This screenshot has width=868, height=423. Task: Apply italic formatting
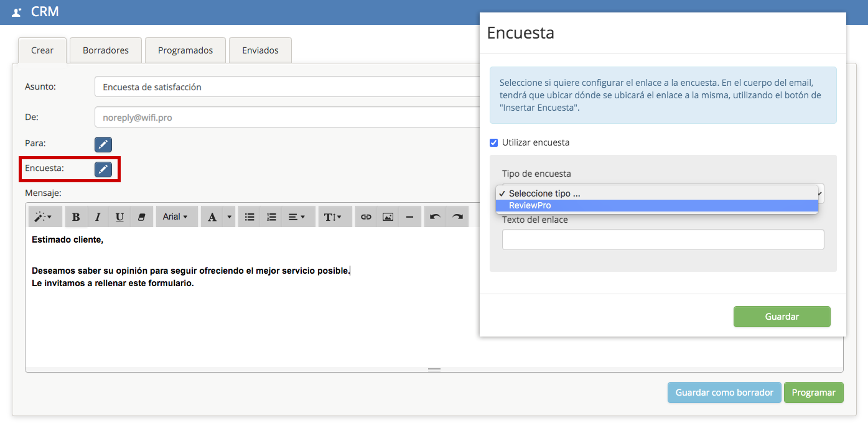[98, 217]
